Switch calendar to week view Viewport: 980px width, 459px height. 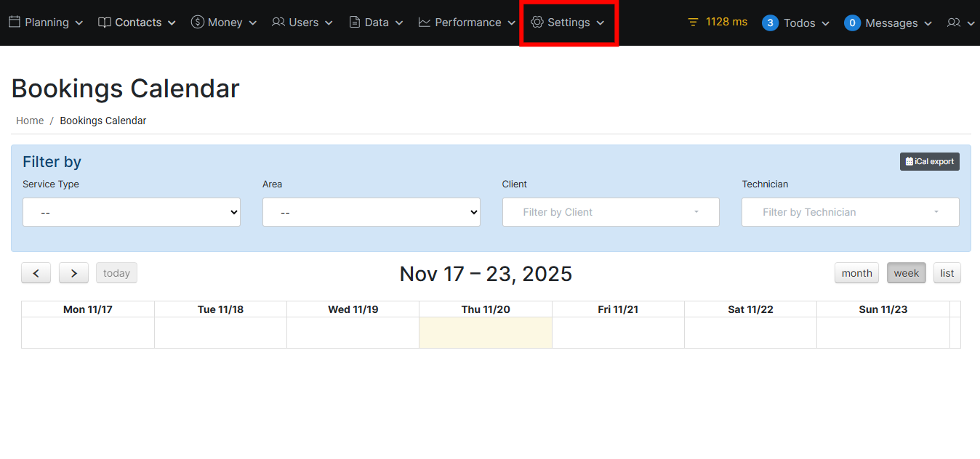tap(906, 273)
